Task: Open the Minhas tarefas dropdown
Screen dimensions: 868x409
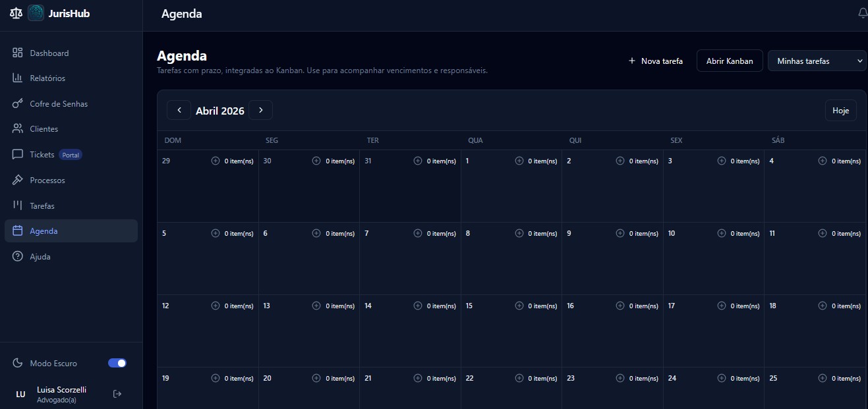Action: click(817, 61)
